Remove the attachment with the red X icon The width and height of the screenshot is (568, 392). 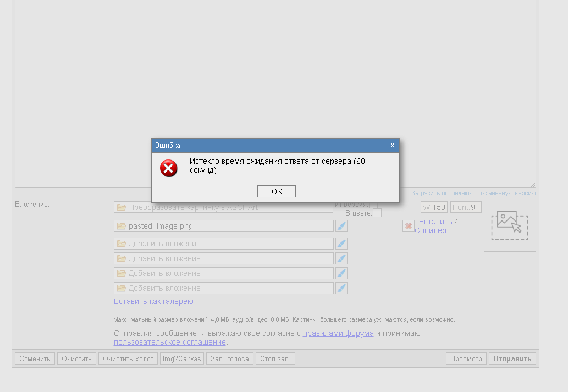[x=408, y=226]
